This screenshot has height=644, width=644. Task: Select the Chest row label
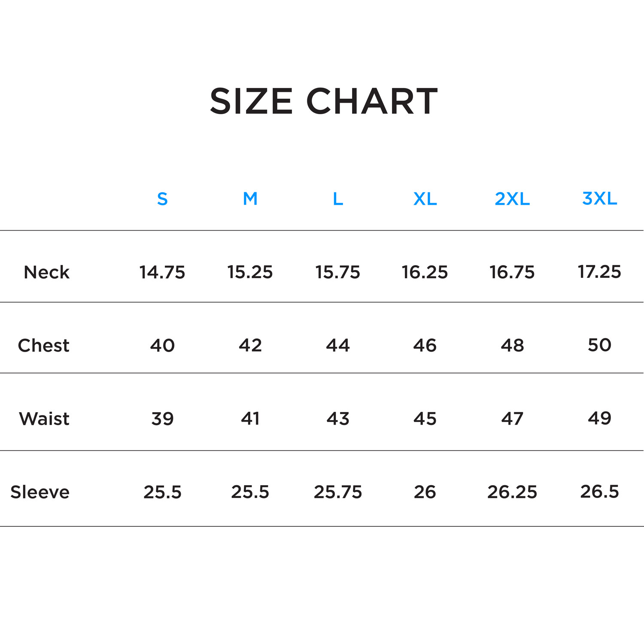point(43,346)
